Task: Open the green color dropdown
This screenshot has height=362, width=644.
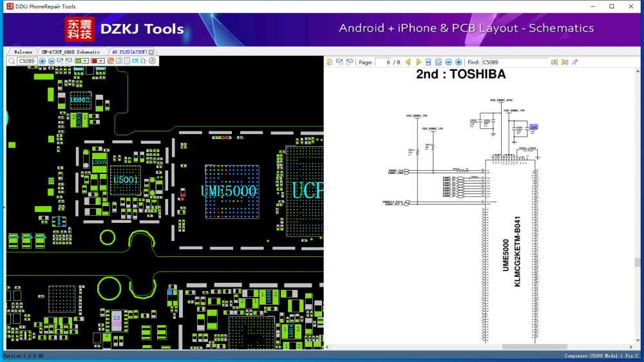Action: pos(86,61)
